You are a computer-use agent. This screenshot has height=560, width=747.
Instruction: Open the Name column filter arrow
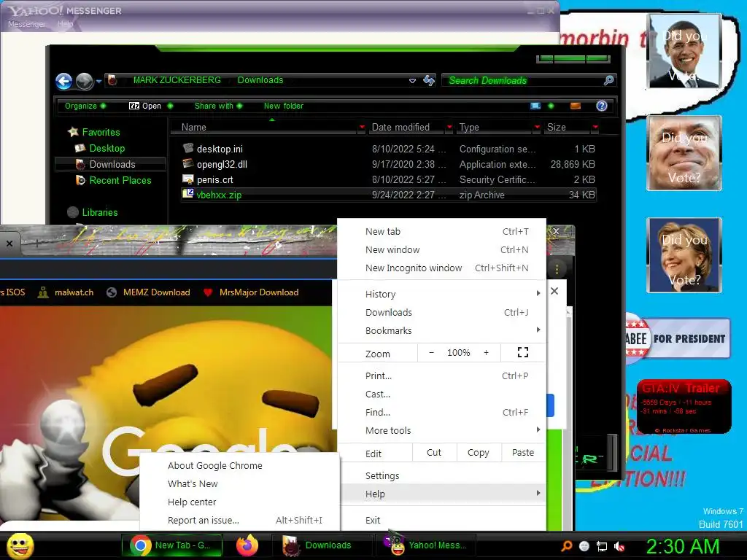362,127
